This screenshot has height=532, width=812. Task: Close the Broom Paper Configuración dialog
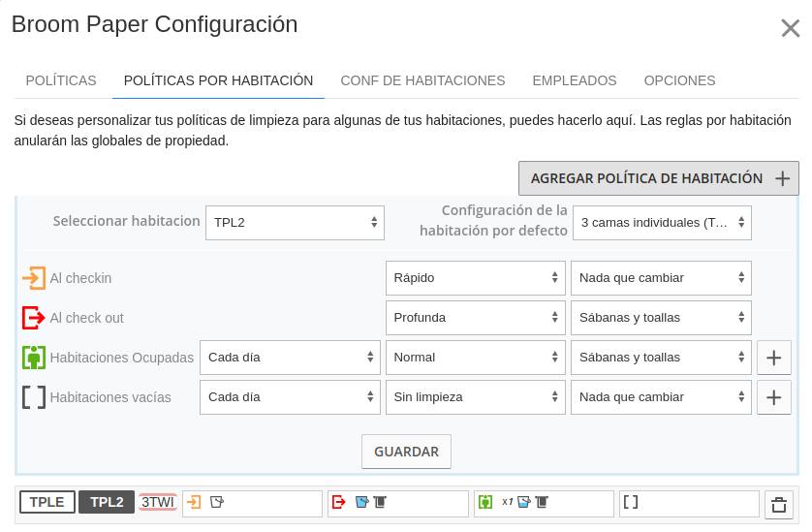point(791,28)
